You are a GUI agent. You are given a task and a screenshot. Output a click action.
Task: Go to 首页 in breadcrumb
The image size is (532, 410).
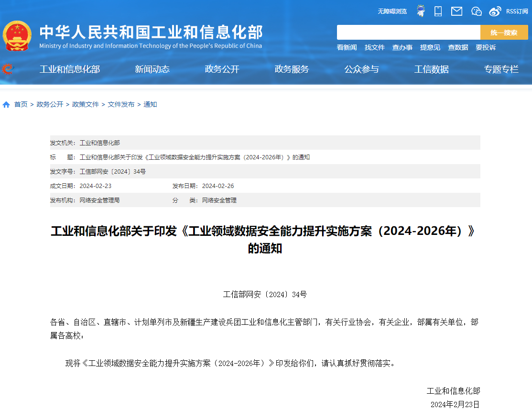21,105
